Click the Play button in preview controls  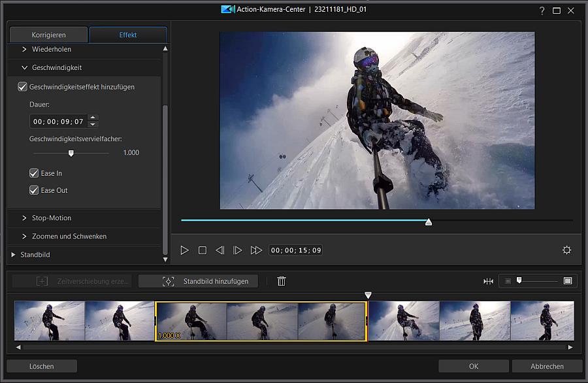(184, 250)
